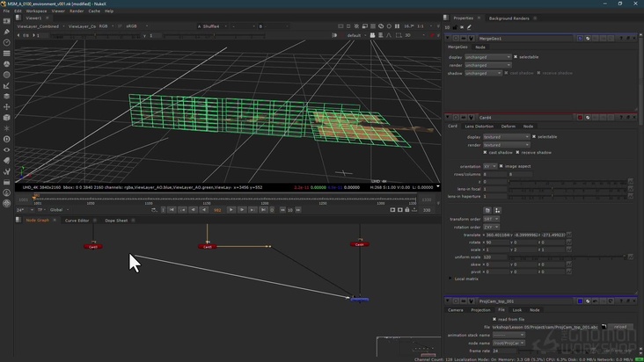Play the timeline forward
Screen dimensions: 644x362
231,210
